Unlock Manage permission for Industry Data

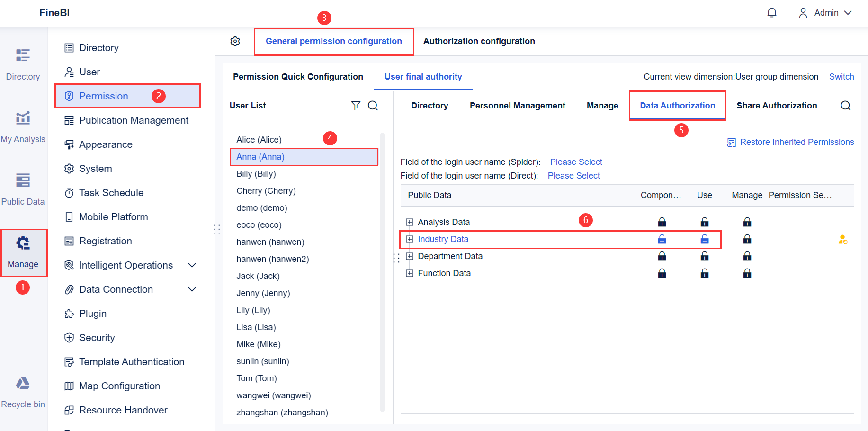point(747,239)
